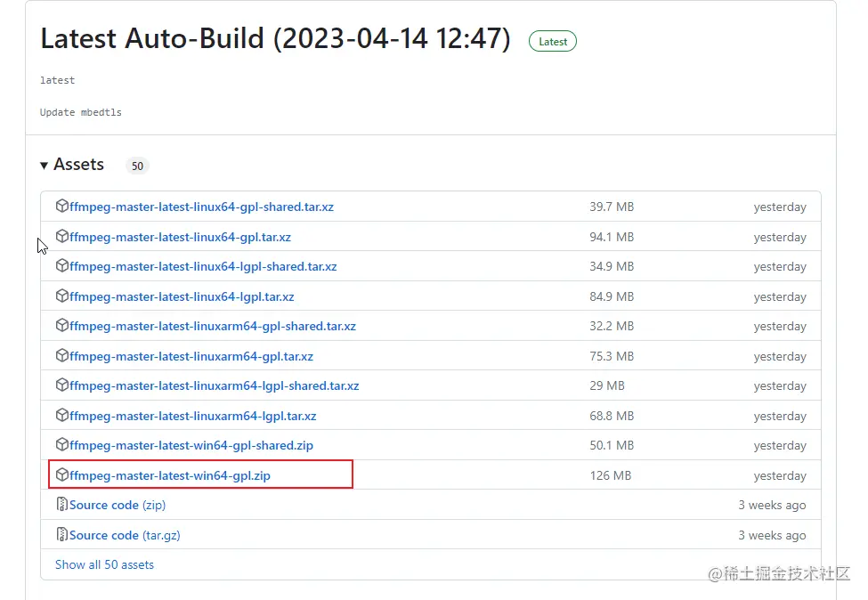Click the Assets count badge 50
The image size is (868, 600).
click(x=137, y=166)
